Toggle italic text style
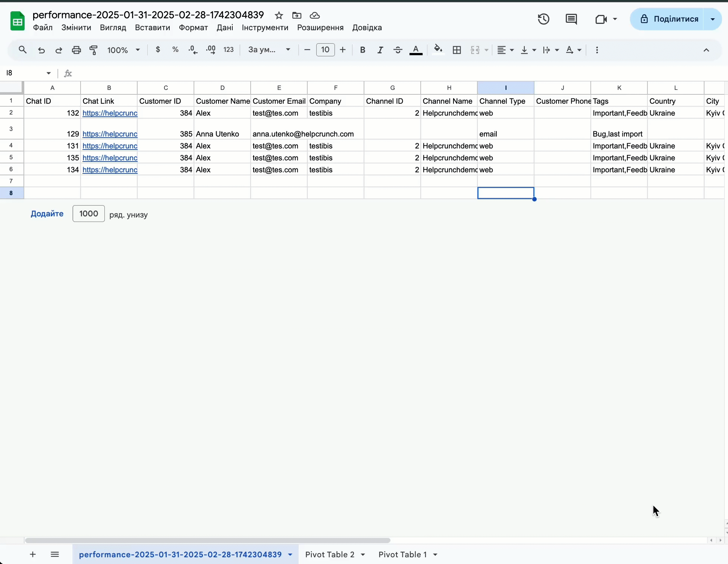This screenshot has height=564, width=728. 380,50
